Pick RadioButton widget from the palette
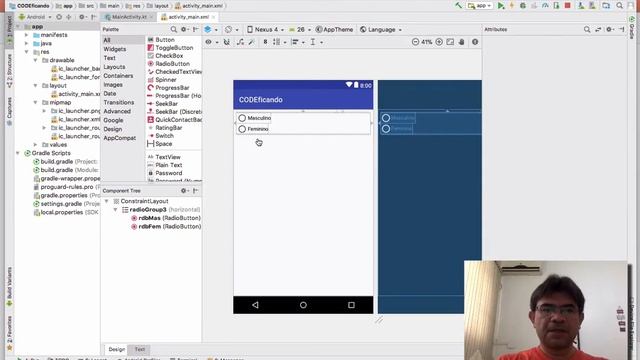640x360 pixels. click(168, 64)
